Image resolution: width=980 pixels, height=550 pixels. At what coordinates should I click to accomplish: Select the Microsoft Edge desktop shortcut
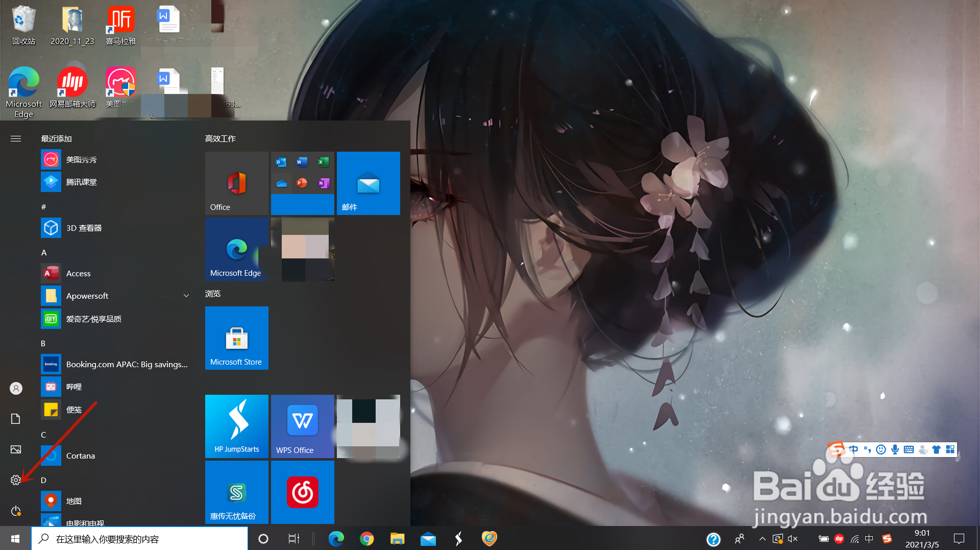(23, 92)
